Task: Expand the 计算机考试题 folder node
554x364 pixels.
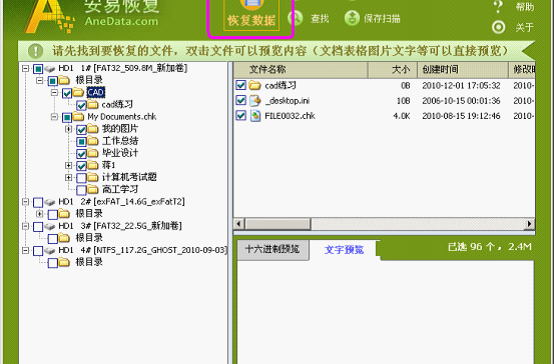Action: (69, 177)
